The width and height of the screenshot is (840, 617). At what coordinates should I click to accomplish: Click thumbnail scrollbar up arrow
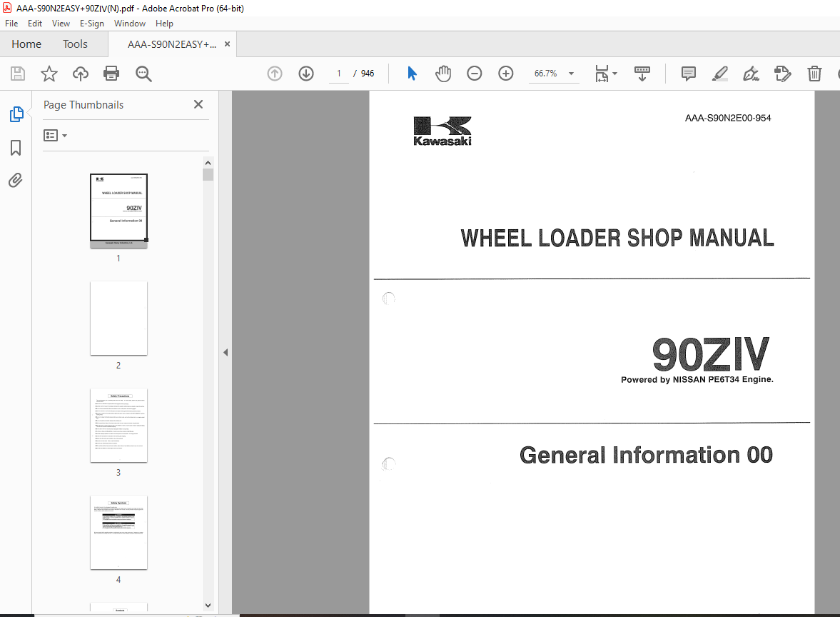click(x=208, y=163)
